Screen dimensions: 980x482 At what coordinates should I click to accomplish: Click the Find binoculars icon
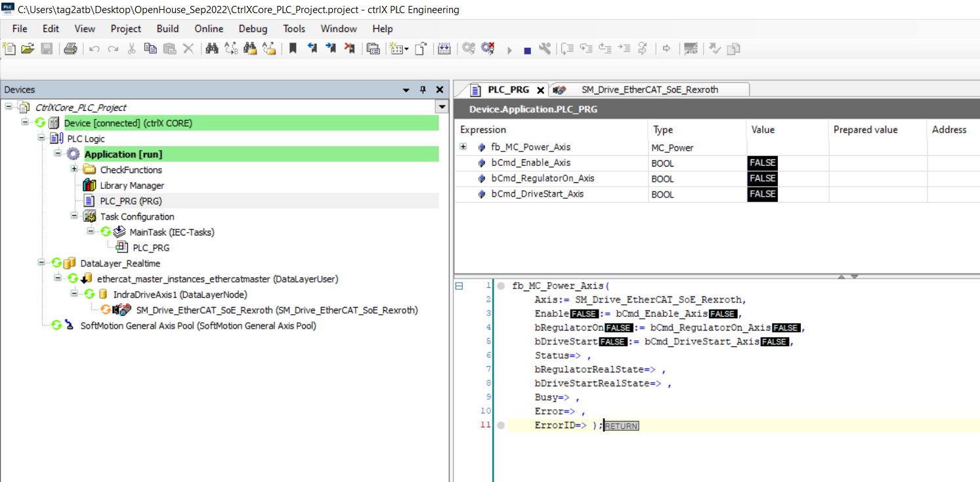[211, 49]
